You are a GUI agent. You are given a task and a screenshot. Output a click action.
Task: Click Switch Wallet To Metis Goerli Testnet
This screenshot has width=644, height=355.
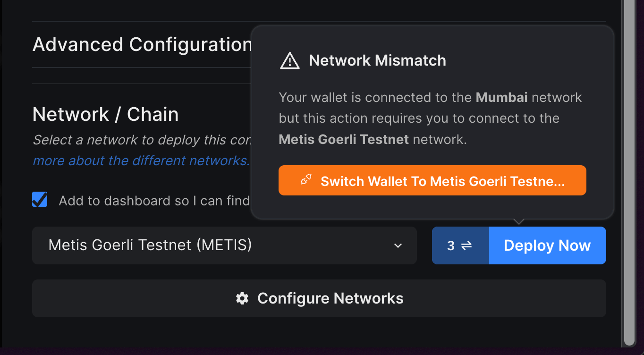[x=432, y=180]
